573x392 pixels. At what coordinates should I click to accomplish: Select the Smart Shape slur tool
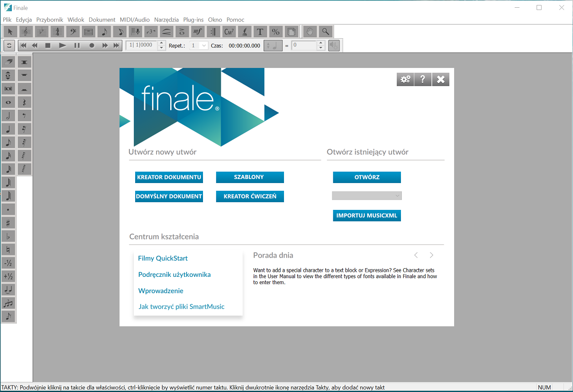[x=167, y=31]
